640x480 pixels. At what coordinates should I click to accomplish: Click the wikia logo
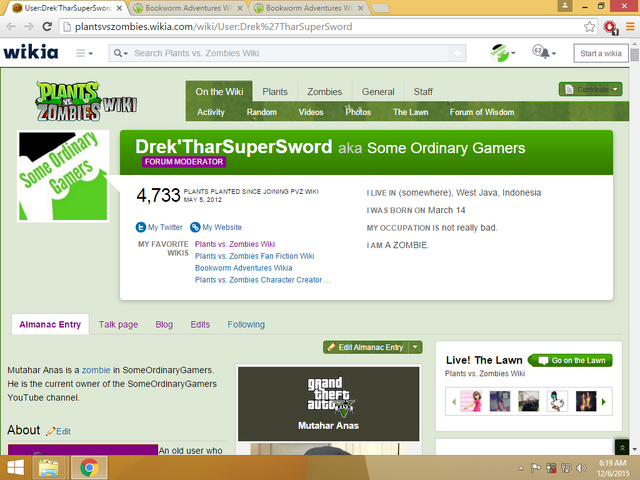(x=31, y=52)
